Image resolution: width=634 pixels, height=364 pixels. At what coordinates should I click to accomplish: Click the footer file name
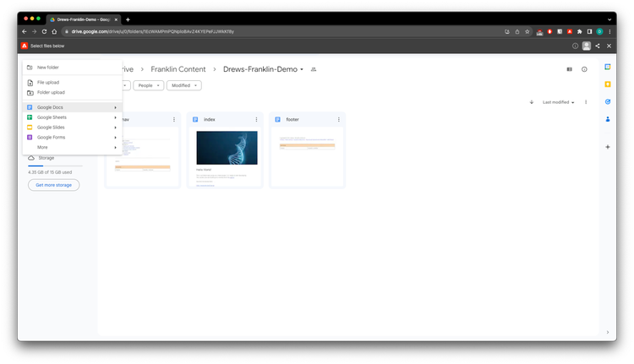pyautogui.click(x=292, y=120)
